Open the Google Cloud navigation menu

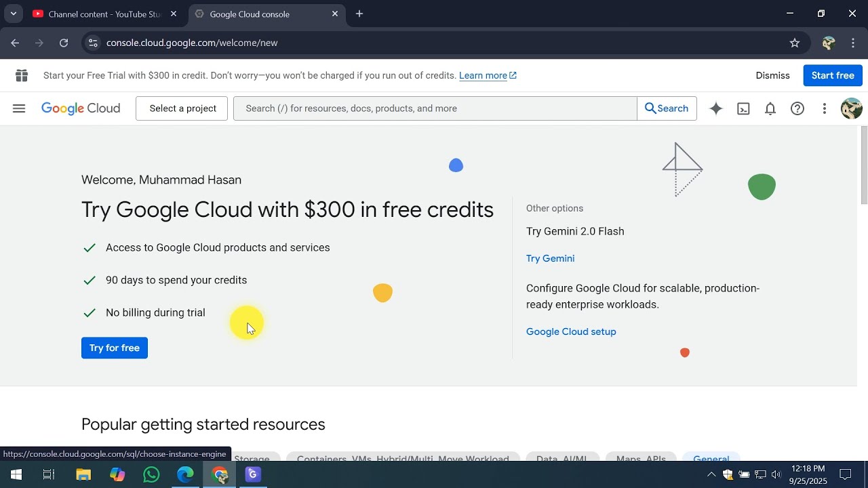pos(19,108)
